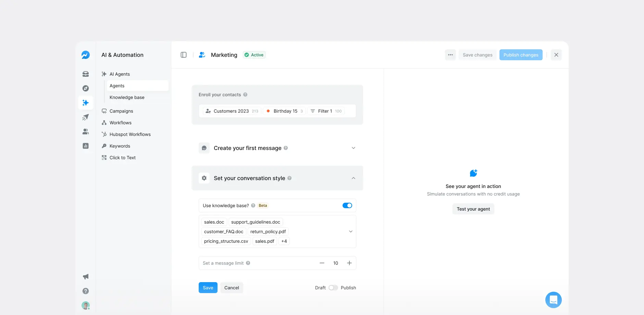This screenshot has width=644, height=315.
Task: Click the chat bubble icon of the first message section
Action: point(204,148)
